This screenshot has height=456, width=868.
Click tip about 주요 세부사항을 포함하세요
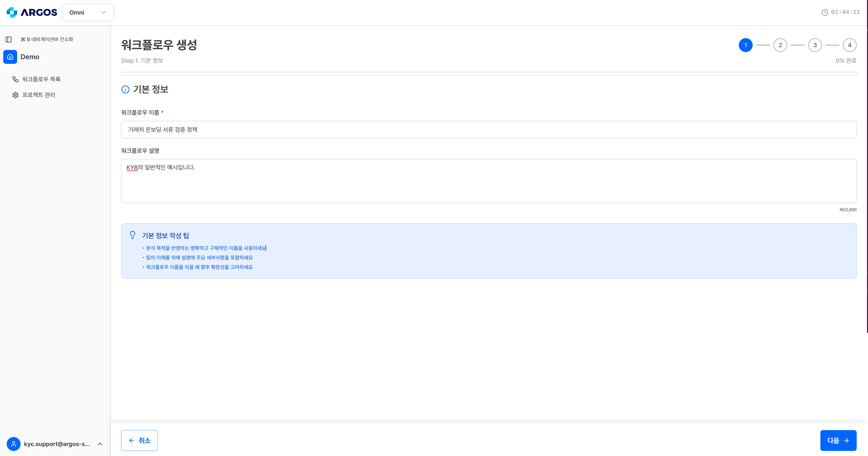coord(199,257)
